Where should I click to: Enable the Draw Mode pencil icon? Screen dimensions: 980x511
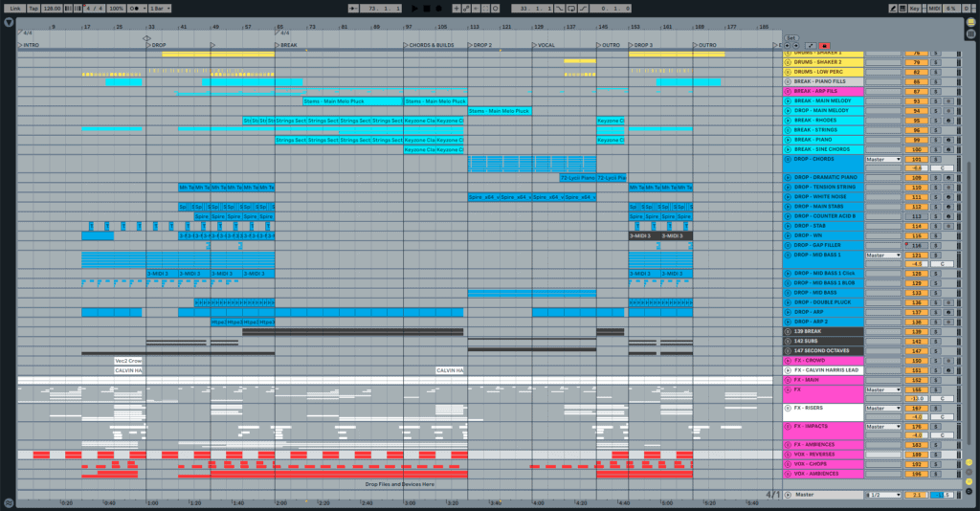[x=892, y=8]
